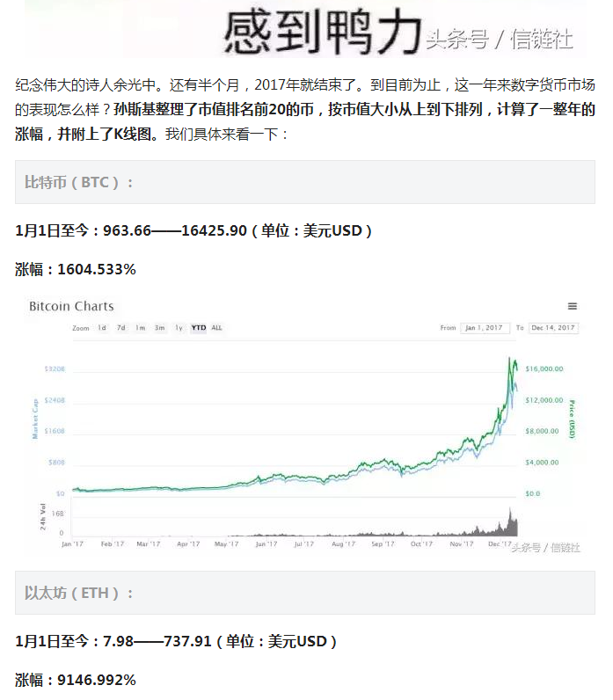The image size is (613, 700).
Task: Toggle the Price (USD) axis series
Action: (x=572, y=419)
